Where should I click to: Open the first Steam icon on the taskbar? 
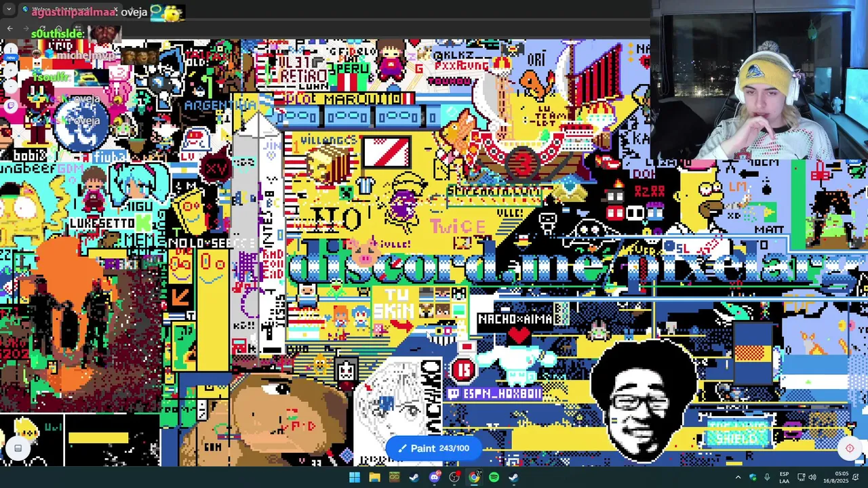coord(414,478)
